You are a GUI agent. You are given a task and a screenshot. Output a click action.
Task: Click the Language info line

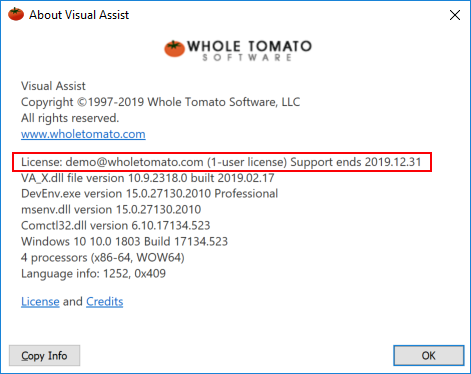coord(93,274)
